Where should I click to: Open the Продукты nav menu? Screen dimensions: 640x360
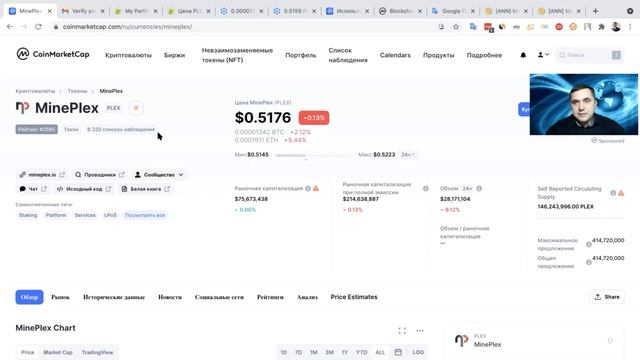pyautogui.click(x=438, y=55)
